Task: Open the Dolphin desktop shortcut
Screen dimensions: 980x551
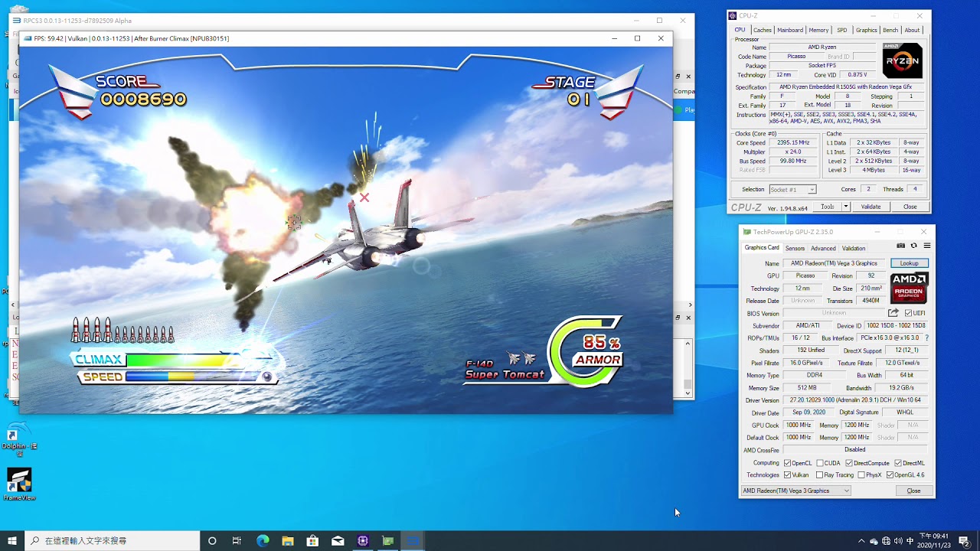Action: point(19,440)
